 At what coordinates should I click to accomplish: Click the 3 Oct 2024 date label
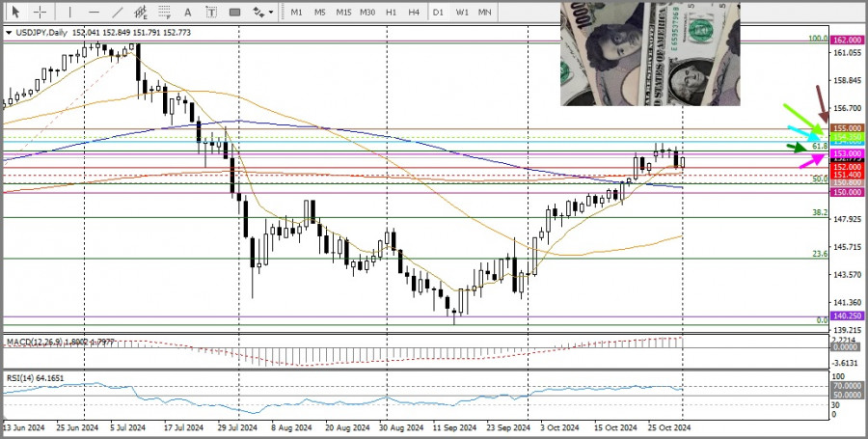(559, 428)
